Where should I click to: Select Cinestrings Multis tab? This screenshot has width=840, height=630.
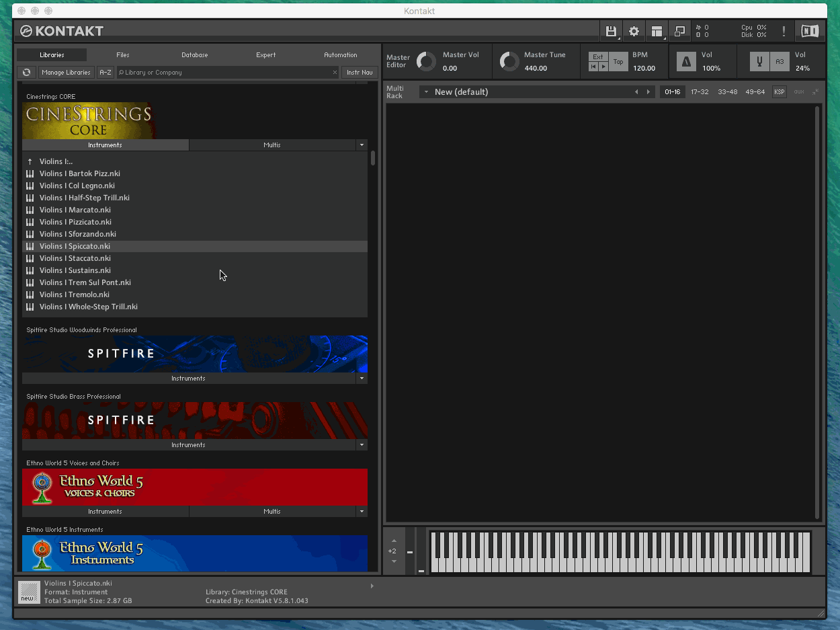pyautogui.click(x=272, y=145)
